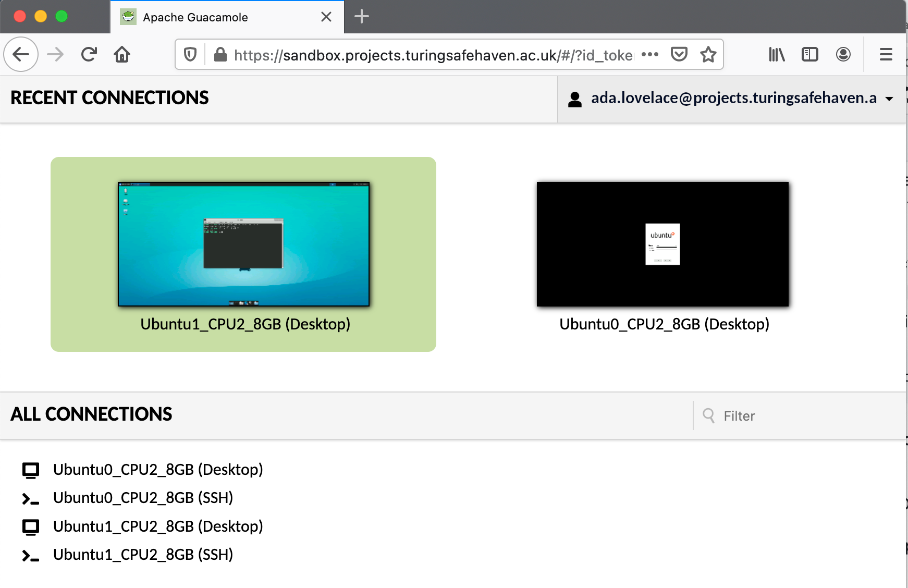Image resolution: width=908 pixels, height=588 pixels.
Task: Expand the ada.lovelace user menu
Action: tap(731, 99)
